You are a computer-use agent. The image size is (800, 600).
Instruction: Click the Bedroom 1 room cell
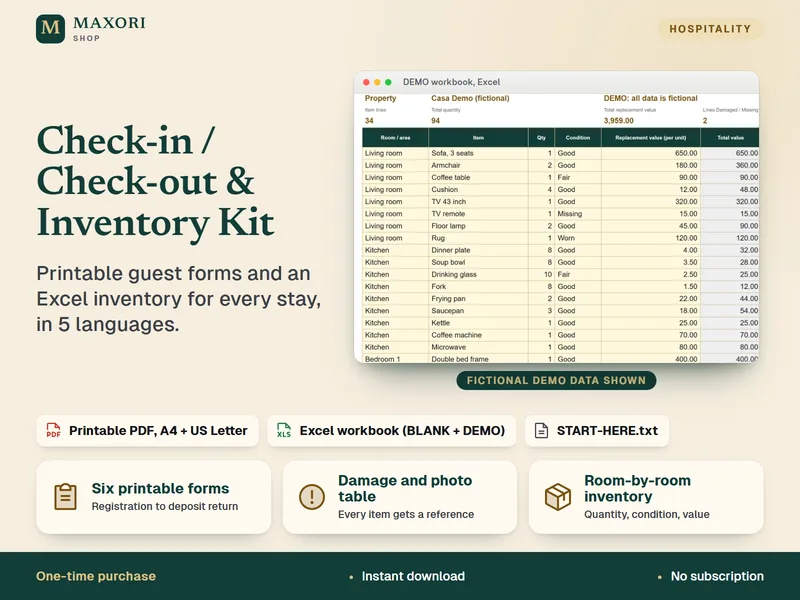click(x=395, y=359)
